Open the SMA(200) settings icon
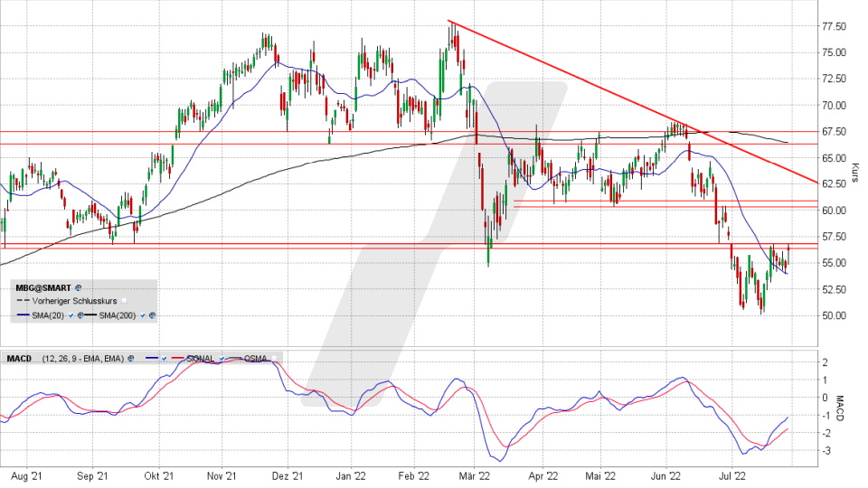Screen dimensions: 868x488 pyautogui.click(x=152, y=315)
